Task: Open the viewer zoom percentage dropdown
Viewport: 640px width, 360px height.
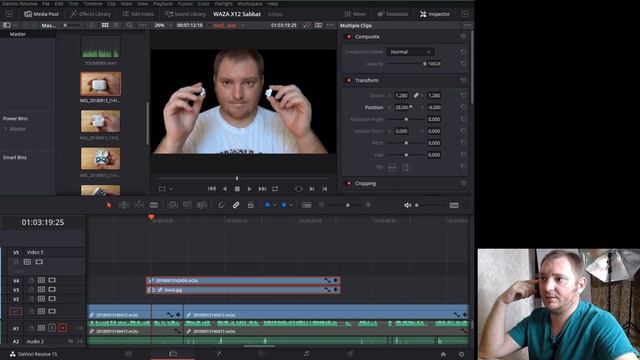Action: click(x=162, y=25)
